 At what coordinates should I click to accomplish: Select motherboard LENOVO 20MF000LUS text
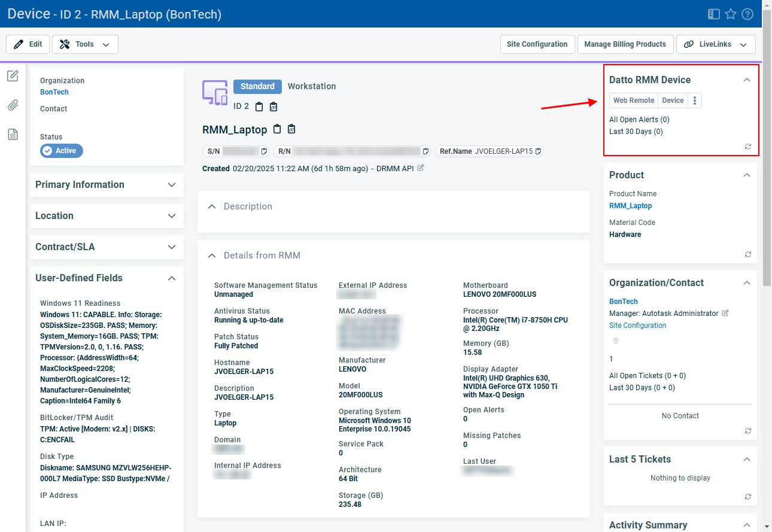coord(500,294)
